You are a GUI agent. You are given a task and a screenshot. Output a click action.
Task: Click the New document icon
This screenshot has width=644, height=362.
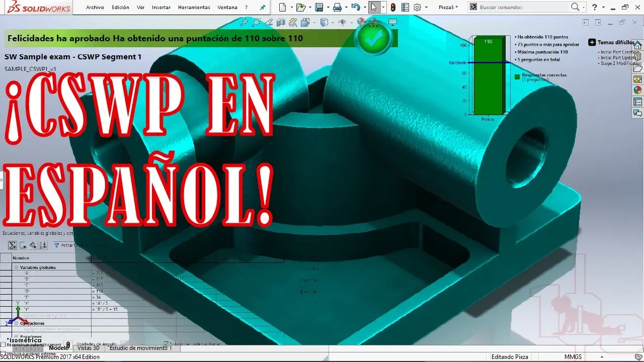(282, 7)
